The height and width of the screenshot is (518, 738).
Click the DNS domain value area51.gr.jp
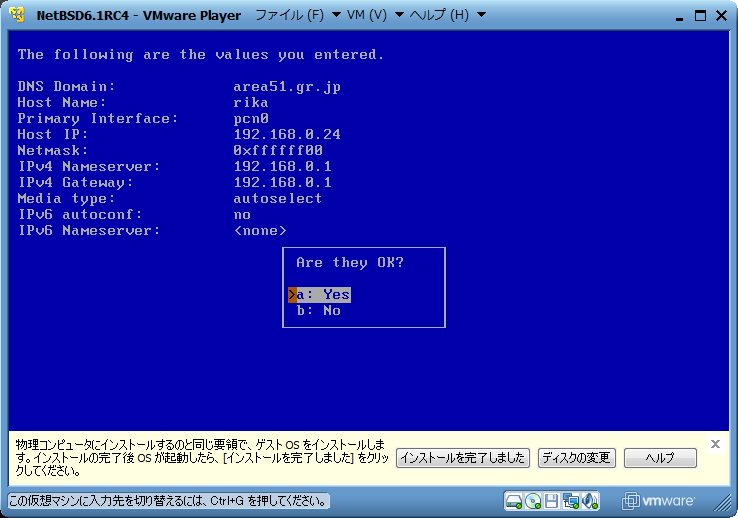[287, 87]
